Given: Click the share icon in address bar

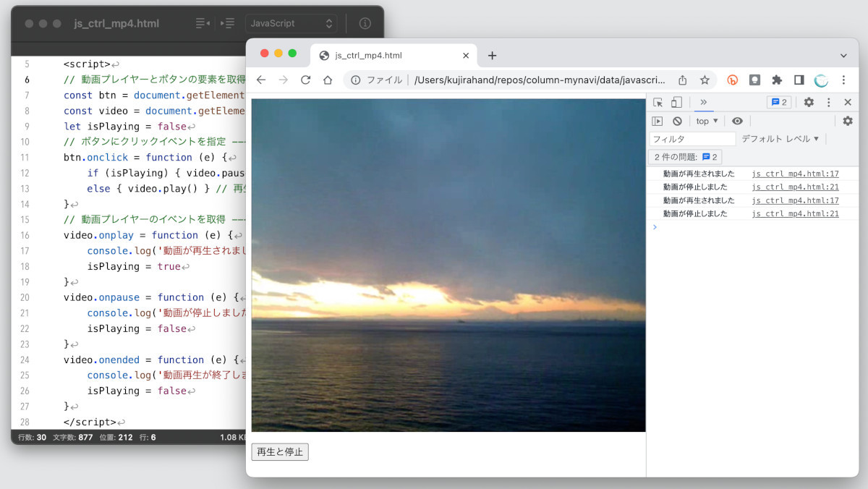Looking at the screenshot, I should (x=682, y=80).
